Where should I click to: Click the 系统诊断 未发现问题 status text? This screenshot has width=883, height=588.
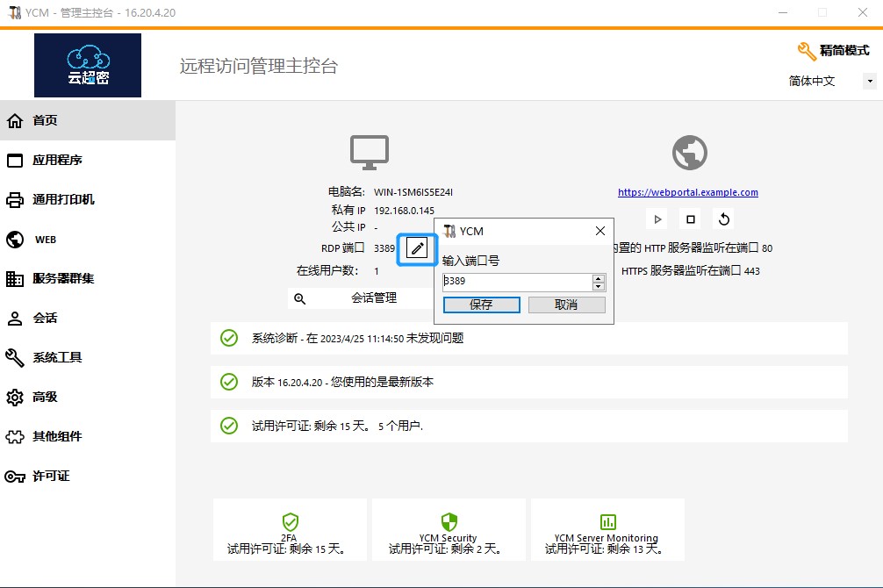click(x=357, y=338)
